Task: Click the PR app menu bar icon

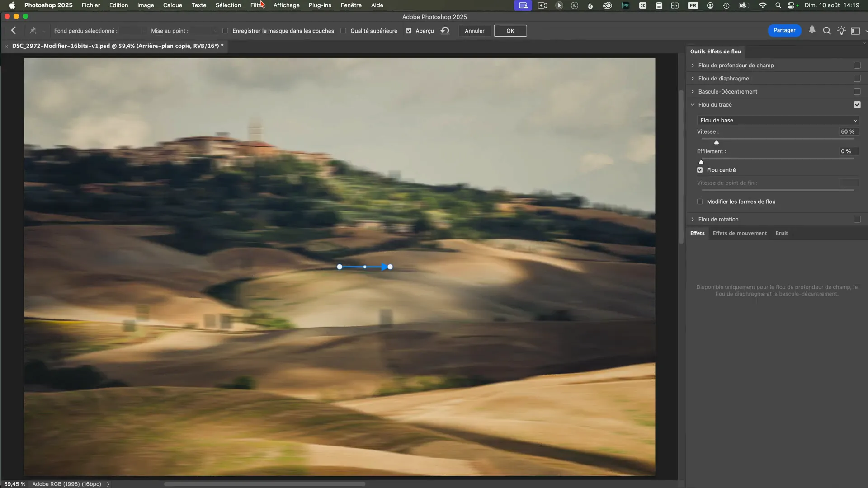Action: 625,5
